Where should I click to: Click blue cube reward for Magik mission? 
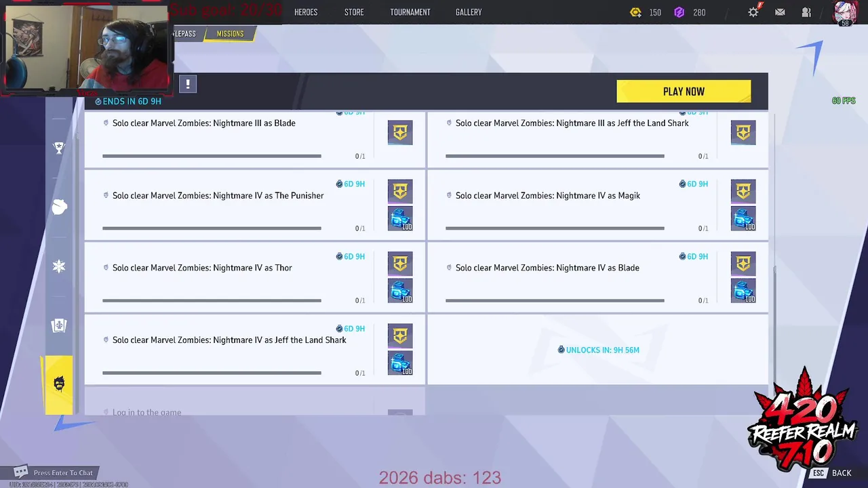(x=743, y=219)
